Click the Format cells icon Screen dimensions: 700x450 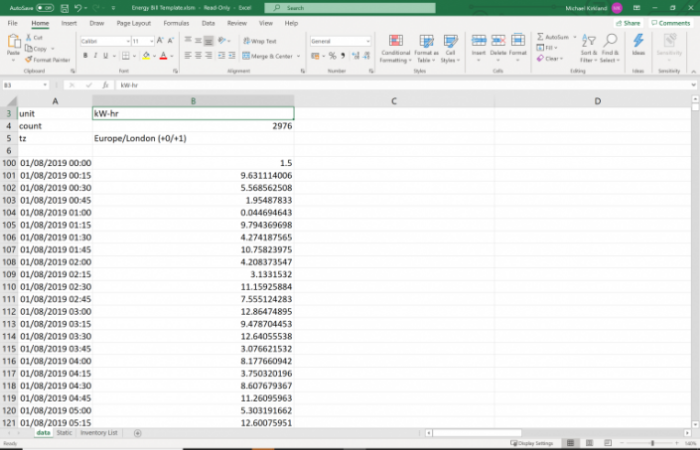518,41
